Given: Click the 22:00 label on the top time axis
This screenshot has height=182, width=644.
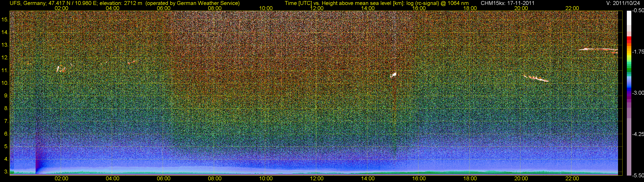Looking at the screenshot, I should tap(572, 8).
